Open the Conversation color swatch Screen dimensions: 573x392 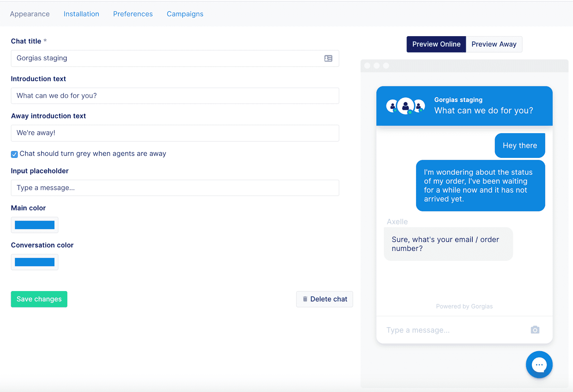click(x=35, y=262)
